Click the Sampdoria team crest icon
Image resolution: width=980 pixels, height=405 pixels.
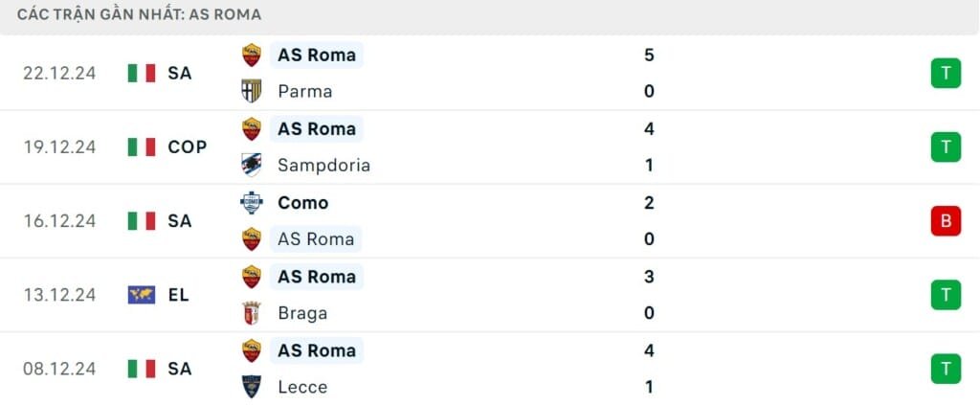click(x=252, y=165)
